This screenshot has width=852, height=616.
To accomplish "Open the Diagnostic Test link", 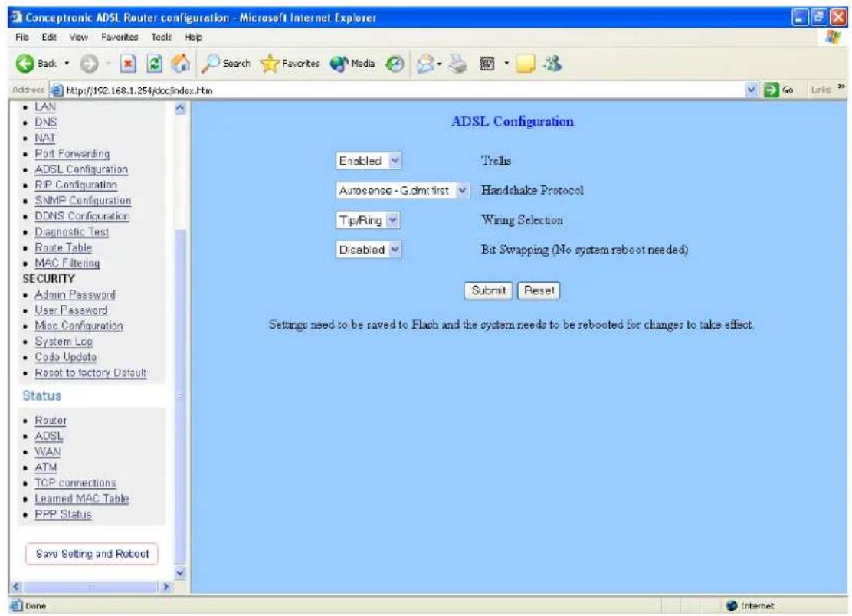I will (72, 232).
